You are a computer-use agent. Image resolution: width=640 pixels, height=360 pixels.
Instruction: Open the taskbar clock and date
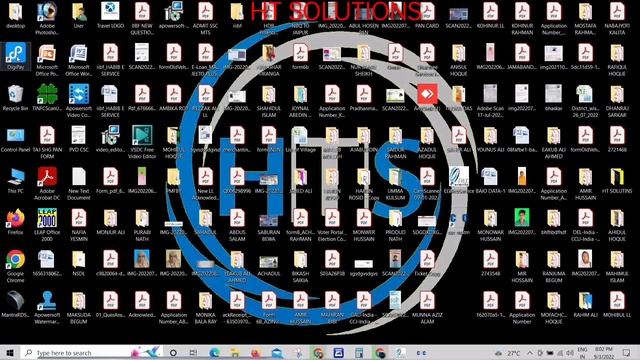pyautogui.click(x=604, y=353)
